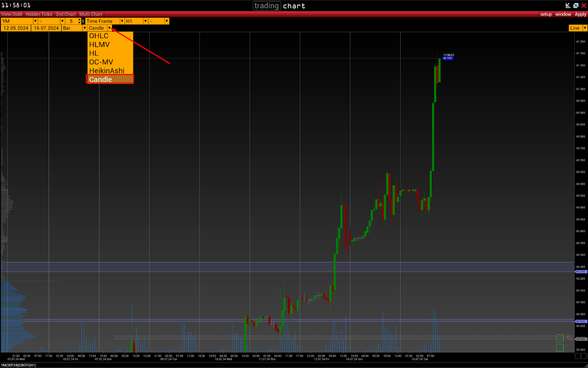Click the dock-window arrow icon in title bar

[568, 6]
